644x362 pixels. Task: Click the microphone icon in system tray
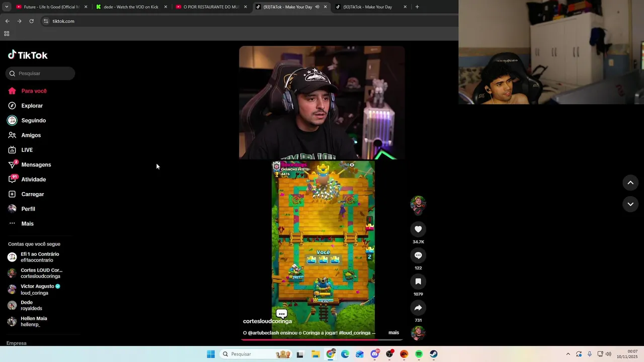click(590, 354)
